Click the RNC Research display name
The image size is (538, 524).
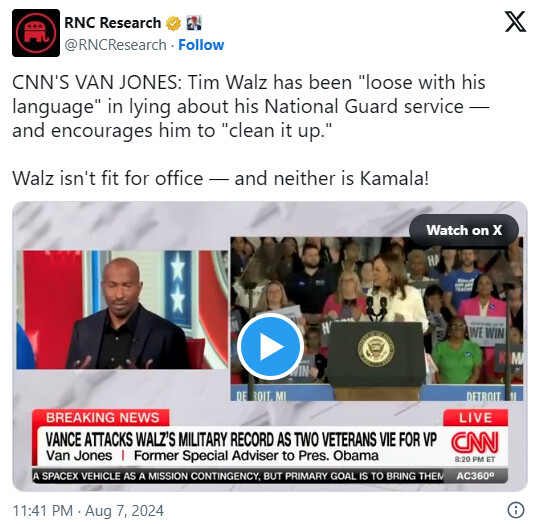(x=113, y=23)
